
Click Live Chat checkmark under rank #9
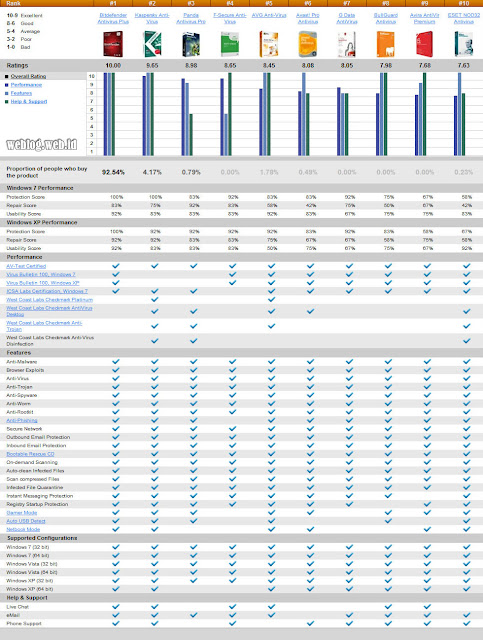tap(427, 607)
